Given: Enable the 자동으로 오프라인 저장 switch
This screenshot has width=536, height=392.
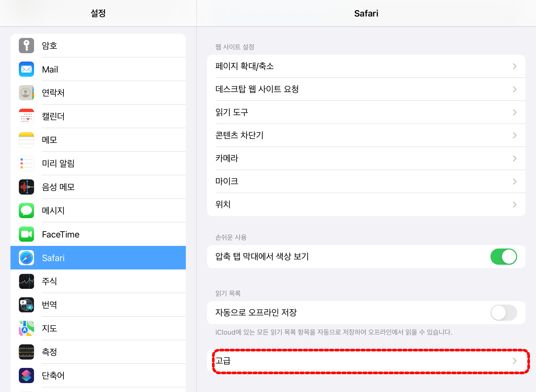Looking at the screenshot, I should tap(503, 313).
